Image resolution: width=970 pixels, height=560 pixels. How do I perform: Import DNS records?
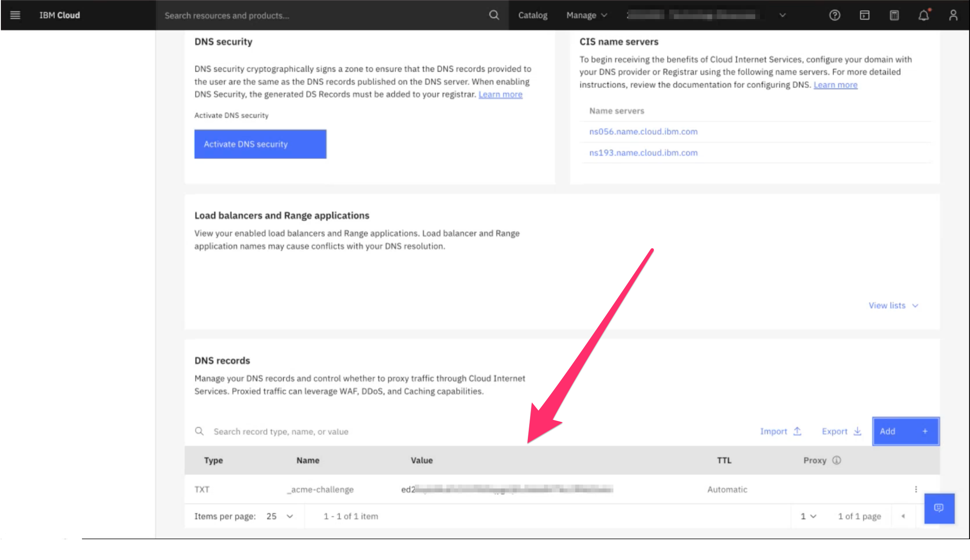click(x=780, y=431)
